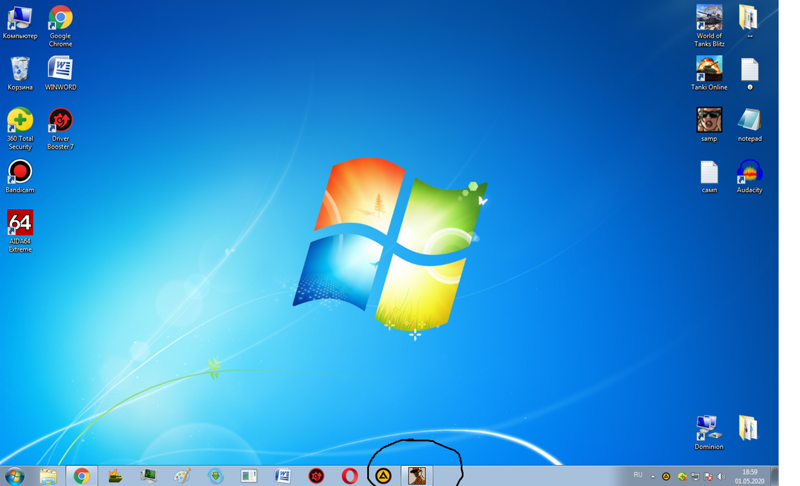Open the monitor icon pinned on taskbar
This screenshot has height=486, width=800.
pyautogui.click(x=148, y=476)
